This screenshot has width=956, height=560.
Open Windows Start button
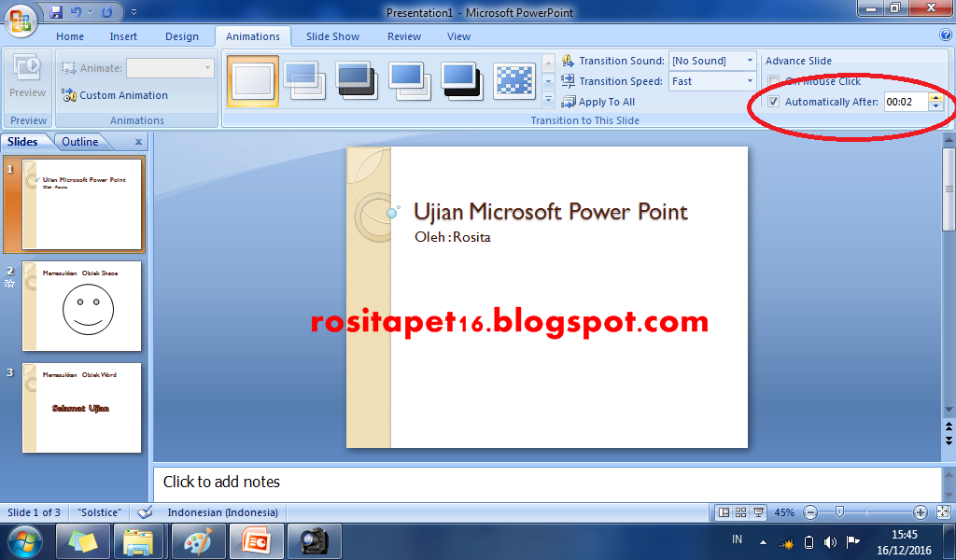point(25,541)
